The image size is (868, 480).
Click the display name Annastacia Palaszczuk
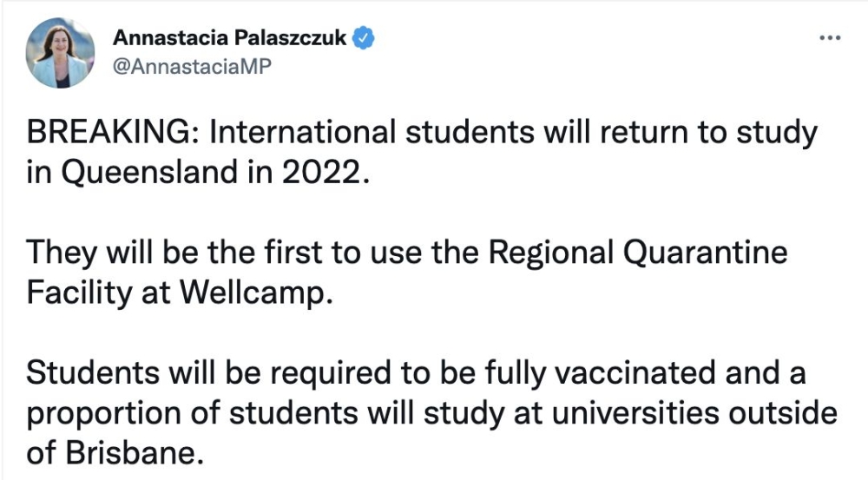click(230, 37)
